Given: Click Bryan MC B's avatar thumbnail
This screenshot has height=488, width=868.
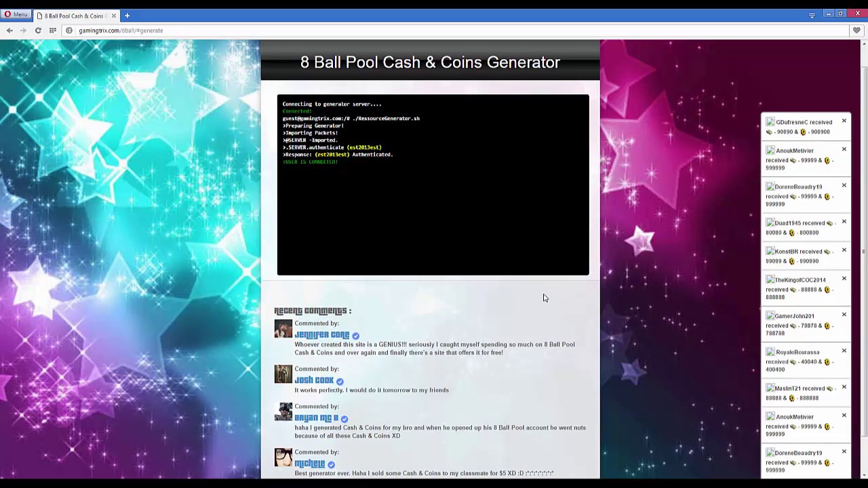Looking at the screenshot, I should pyautogui.click(x=283, y=412).
